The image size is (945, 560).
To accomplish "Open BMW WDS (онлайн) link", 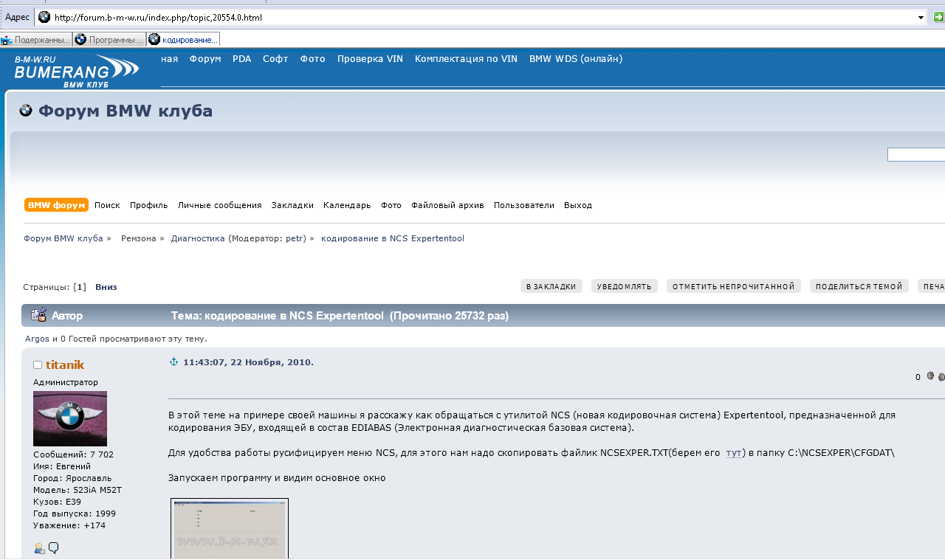I will click(576, 59).
